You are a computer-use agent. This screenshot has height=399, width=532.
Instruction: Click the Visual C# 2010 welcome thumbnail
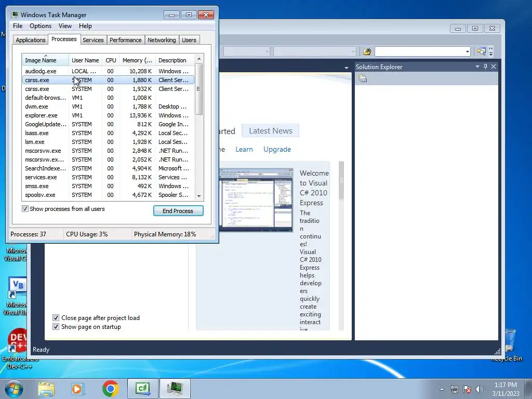(x=256, y=199)
